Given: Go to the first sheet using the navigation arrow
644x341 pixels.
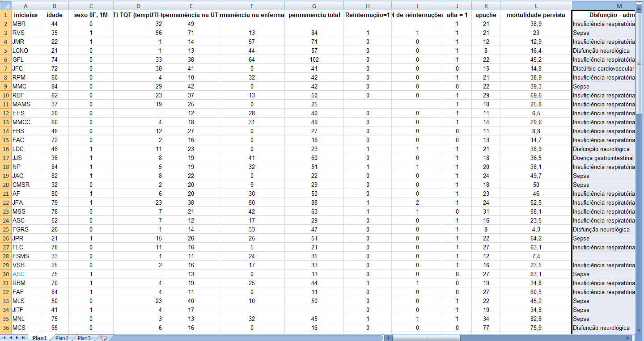Looking at the screenshot, I should (x=4, y=338).
